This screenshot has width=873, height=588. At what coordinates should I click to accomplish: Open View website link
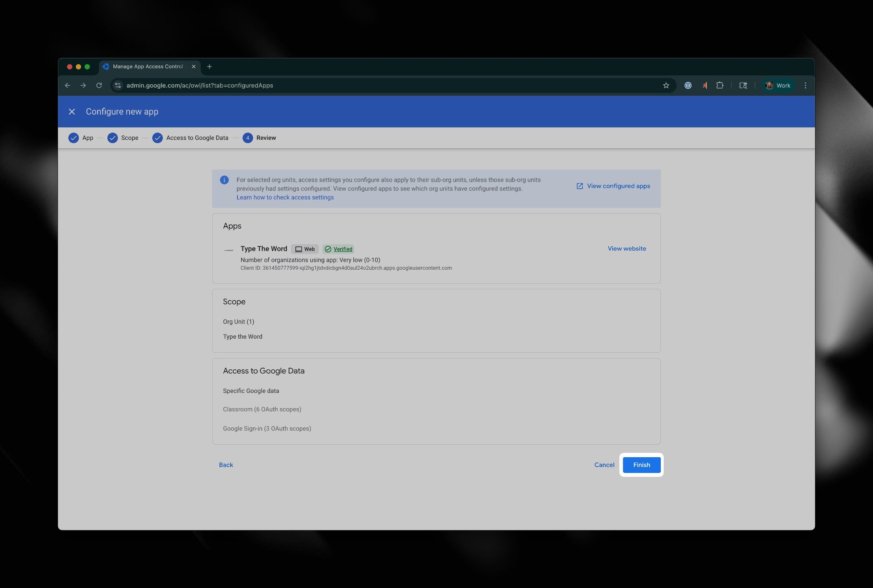point(627,249)
